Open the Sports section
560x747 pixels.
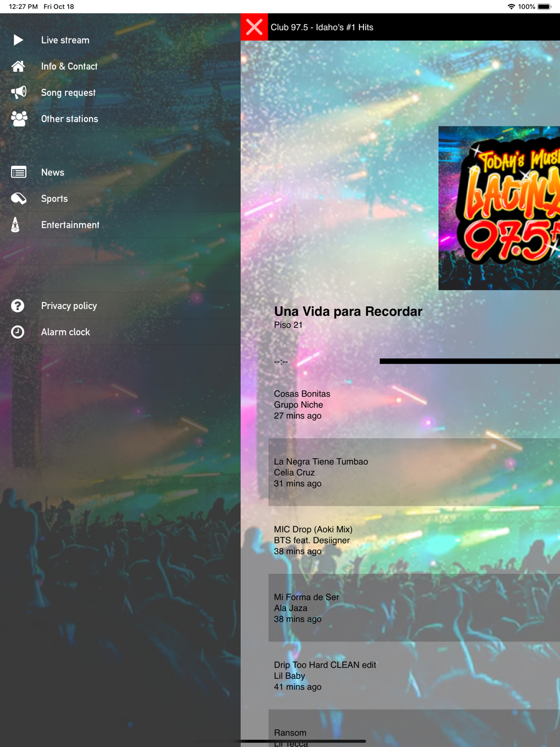coord(120,198)
